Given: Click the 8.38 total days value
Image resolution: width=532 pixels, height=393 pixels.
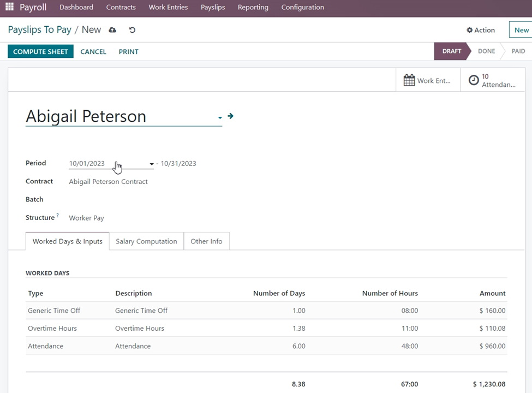Looking at the screenshot, I should 298,384.
